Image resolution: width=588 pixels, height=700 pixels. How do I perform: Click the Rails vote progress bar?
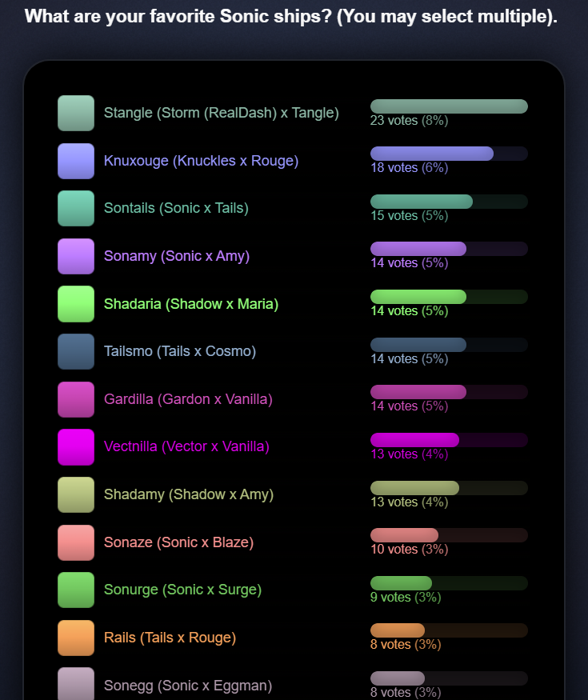pos(449,630)
